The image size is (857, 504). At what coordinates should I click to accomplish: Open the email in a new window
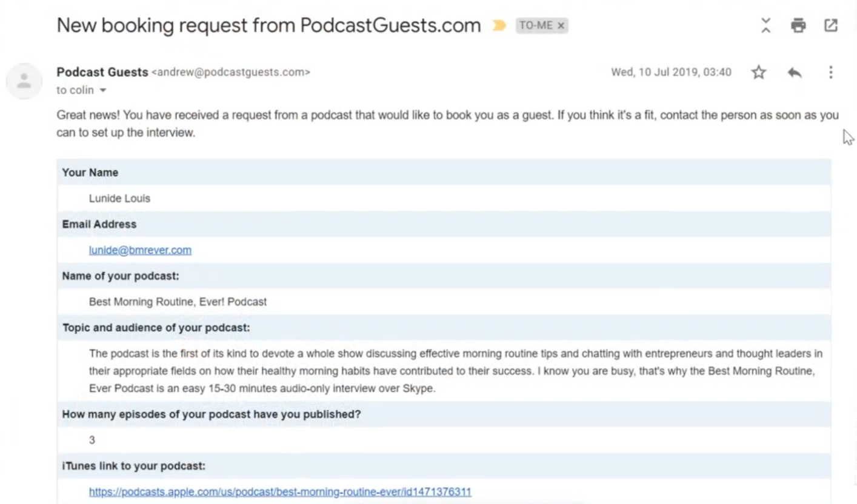pyautogui.click(x=830, y=25)
